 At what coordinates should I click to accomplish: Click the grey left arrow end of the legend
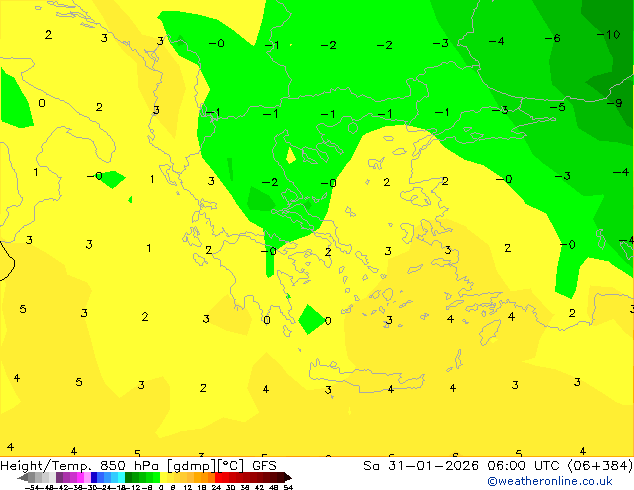23,477
